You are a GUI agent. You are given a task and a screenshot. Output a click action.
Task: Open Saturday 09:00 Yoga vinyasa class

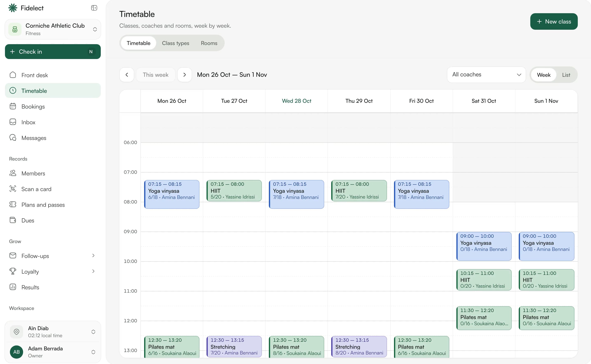click(x=484, y=246)
